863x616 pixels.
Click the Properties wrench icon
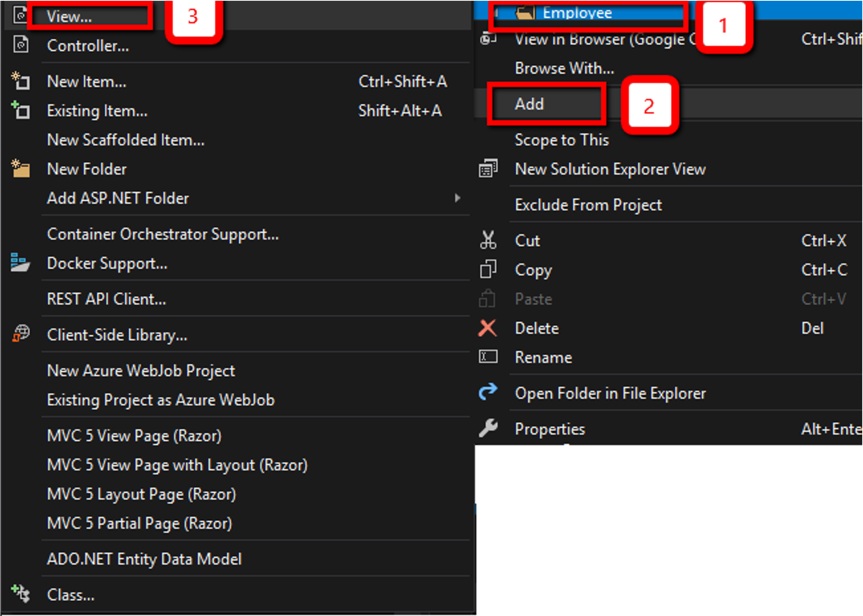point(488,429)
